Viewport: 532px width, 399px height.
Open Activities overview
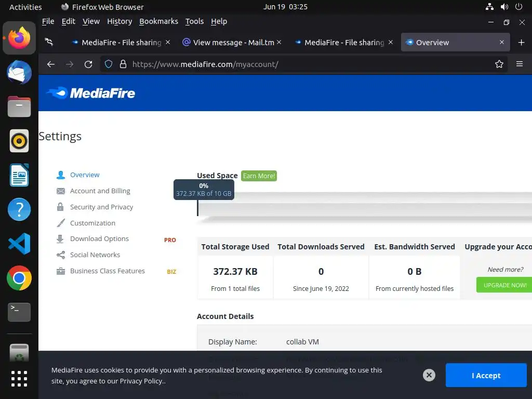pyautogui.click(x=25, y=7)
